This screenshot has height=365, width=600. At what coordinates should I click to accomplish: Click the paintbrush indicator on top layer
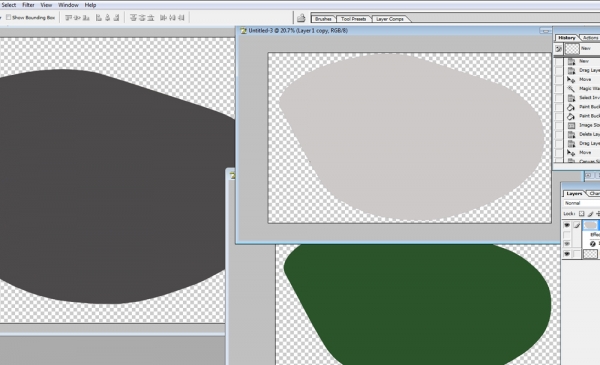[577, 225]
